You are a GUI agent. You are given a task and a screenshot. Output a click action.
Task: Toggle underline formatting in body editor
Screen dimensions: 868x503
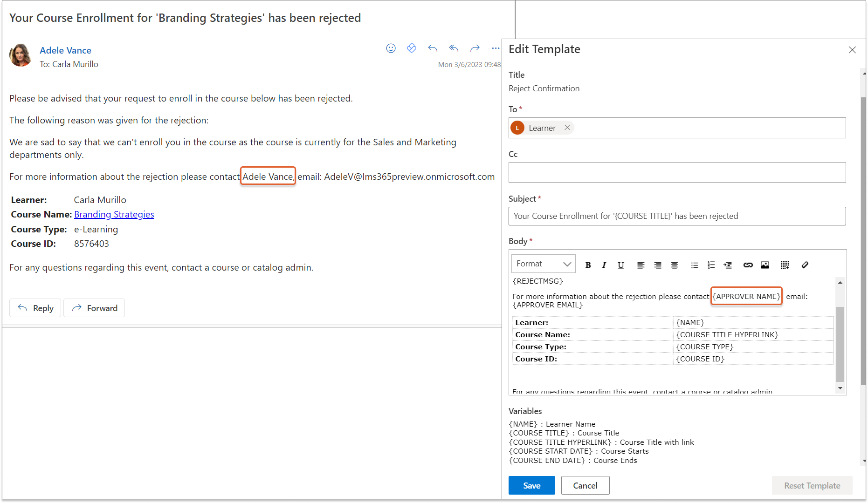click(620, 265)
